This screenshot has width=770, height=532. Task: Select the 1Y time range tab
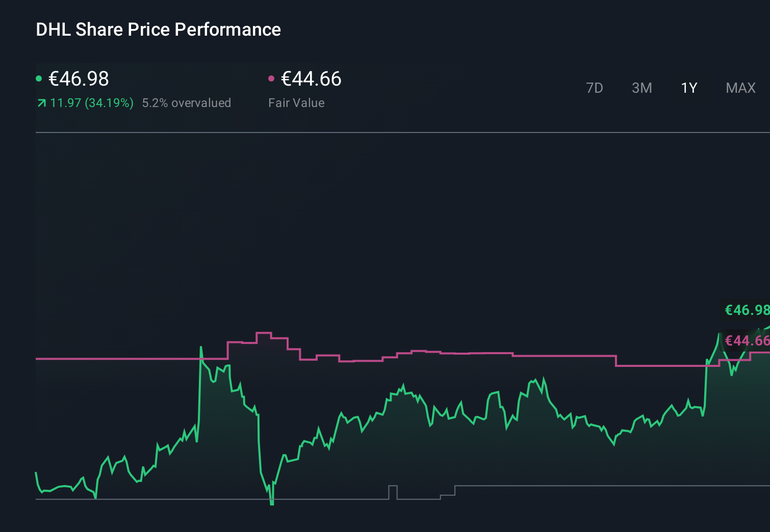tap(688, 88)
